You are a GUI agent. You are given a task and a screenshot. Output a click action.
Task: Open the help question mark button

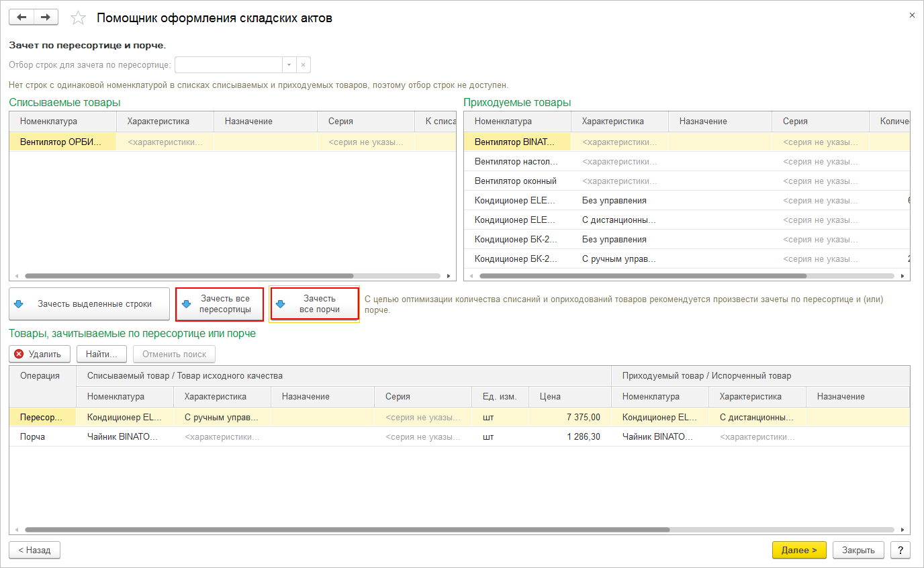point(900,550)
